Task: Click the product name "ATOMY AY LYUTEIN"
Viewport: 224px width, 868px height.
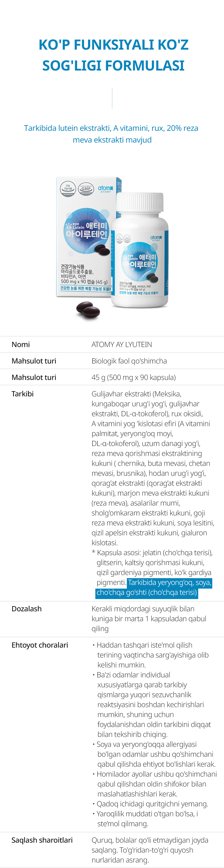Action: click(x=122, y=344)
